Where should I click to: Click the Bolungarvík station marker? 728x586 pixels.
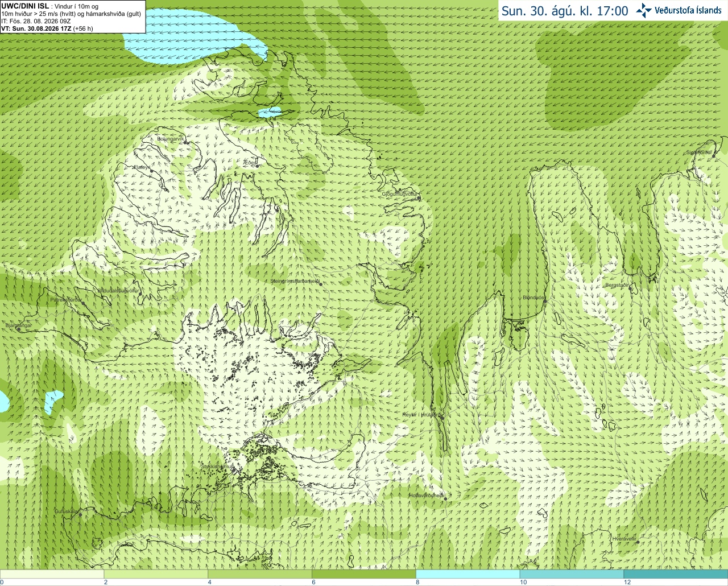[x=186, y=142]
